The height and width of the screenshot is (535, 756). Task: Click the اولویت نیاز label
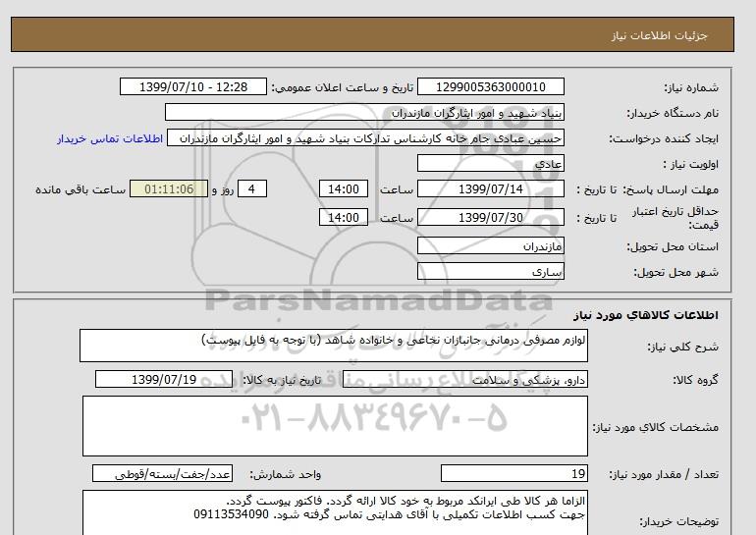click(x=690, y=164)
